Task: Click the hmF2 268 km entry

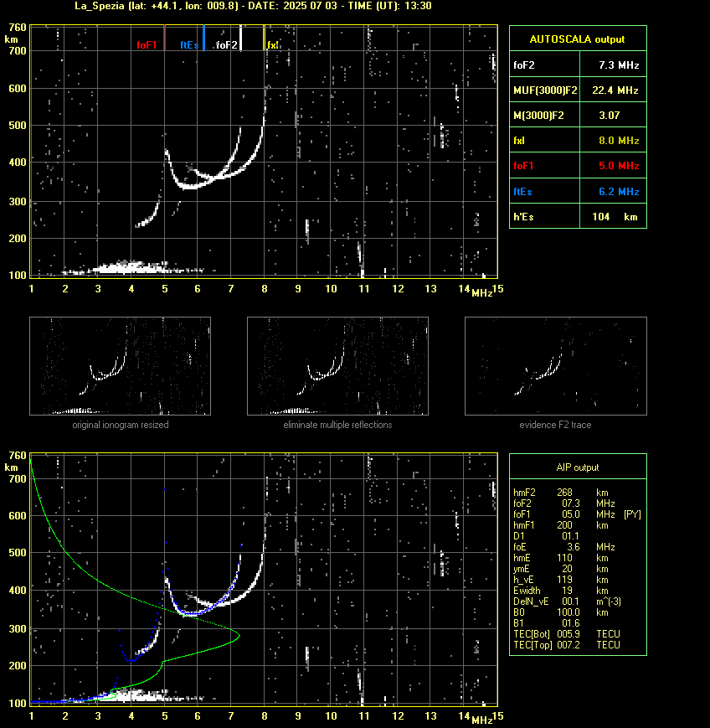Action: coord(561,493)
